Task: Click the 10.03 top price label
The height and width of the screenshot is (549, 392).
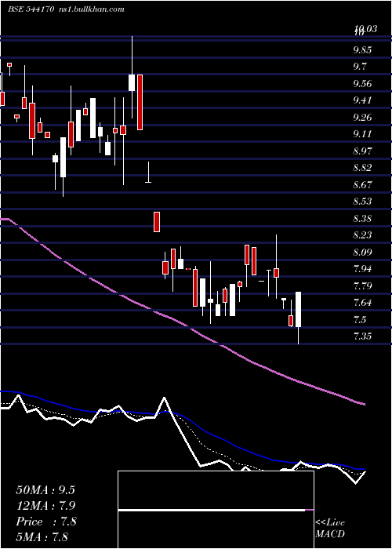Action: [x=365, y=29]
